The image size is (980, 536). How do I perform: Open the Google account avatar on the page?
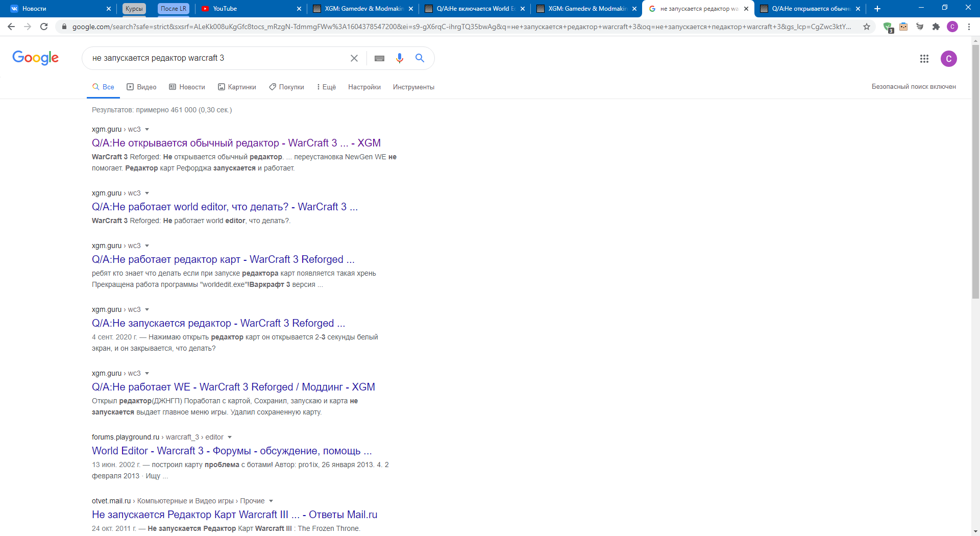(x=949, y=59)
